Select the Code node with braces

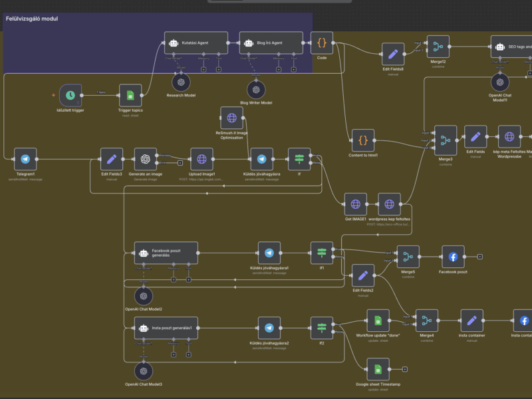(322, 43)
